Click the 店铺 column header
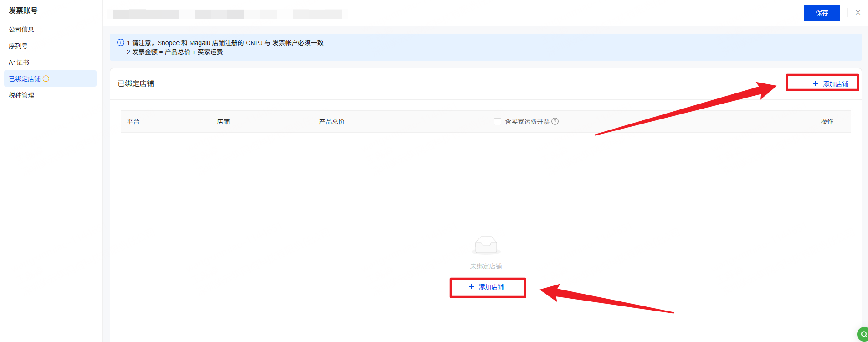Screen dimensions: 868x342 [223, 122]
